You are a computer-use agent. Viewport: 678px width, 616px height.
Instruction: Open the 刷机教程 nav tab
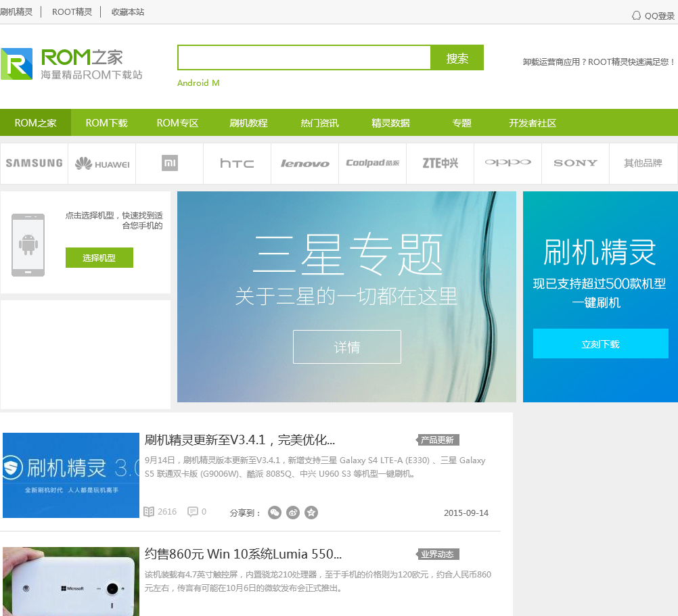coord(248,122)
